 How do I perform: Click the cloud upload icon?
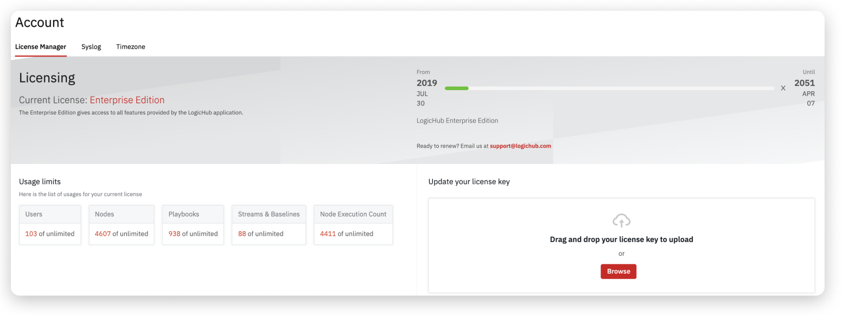point(621,220)
